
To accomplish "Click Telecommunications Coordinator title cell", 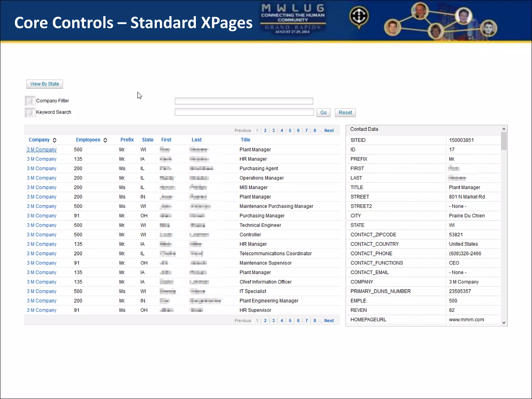I will [276, 254].
